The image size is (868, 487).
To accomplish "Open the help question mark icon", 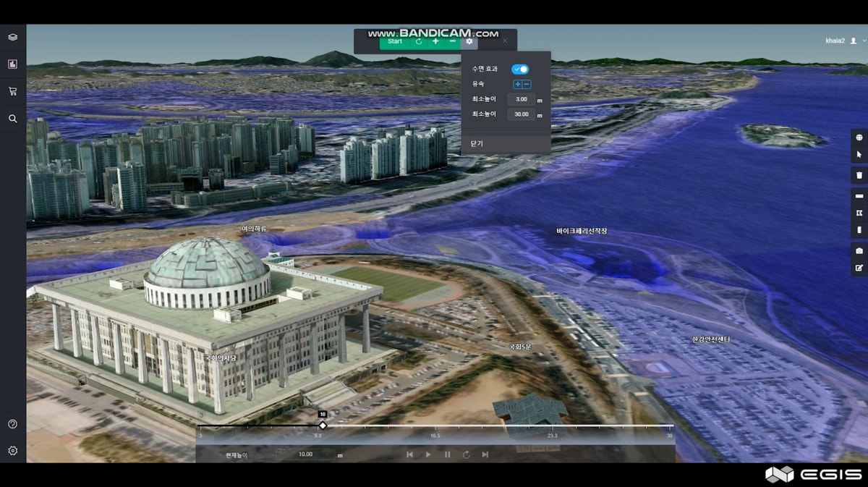I will pyautogui.click(x=12, y=424).
